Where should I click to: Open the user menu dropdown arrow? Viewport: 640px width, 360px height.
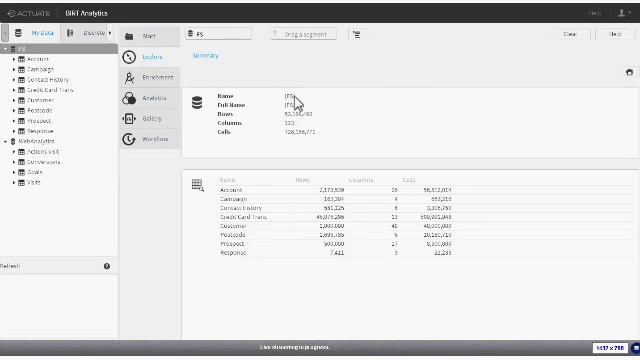[630, 13]
